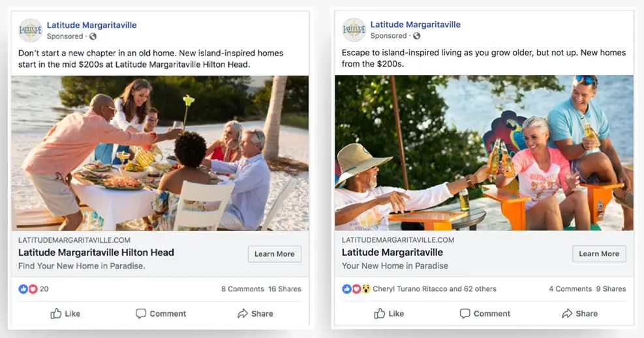Screen dimensions: 644x338
Task: Click Learn More on the right ad
Action: [598, 254]
